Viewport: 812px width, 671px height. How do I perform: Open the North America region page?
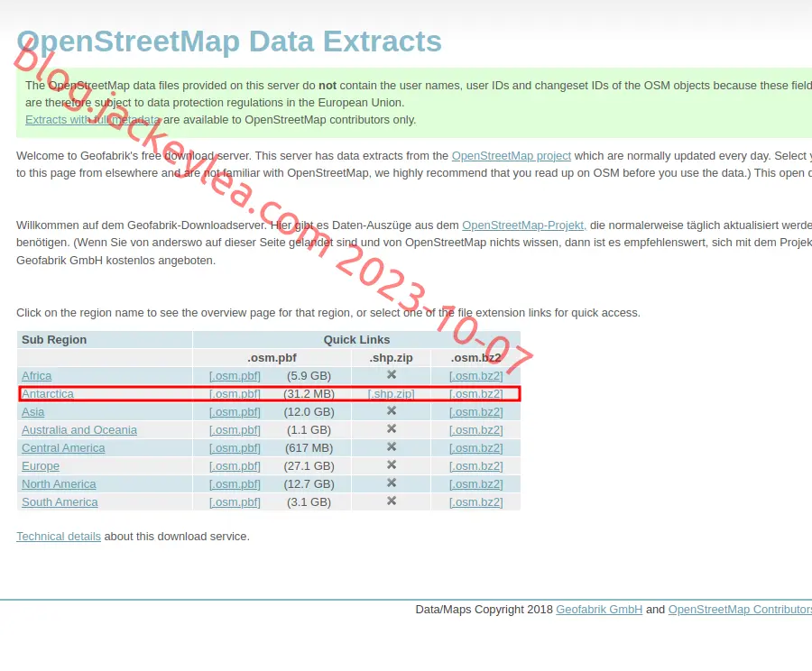pos(59,484)
